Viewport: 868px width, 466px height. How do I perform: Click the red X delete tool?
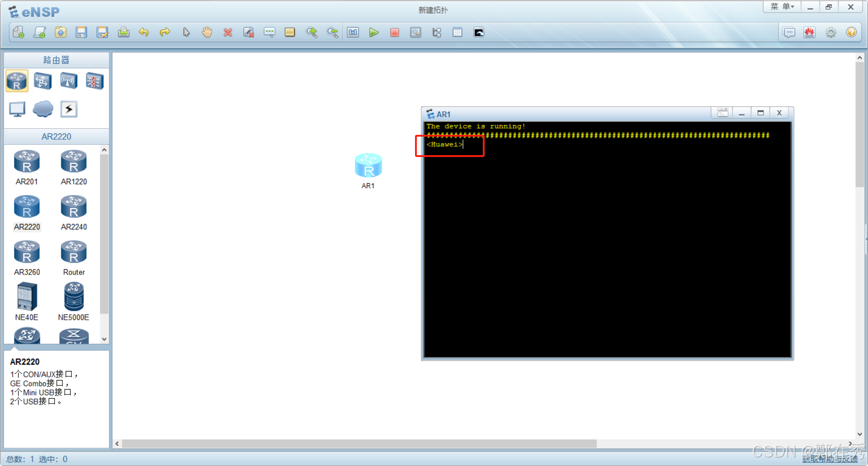pos(228,33)
